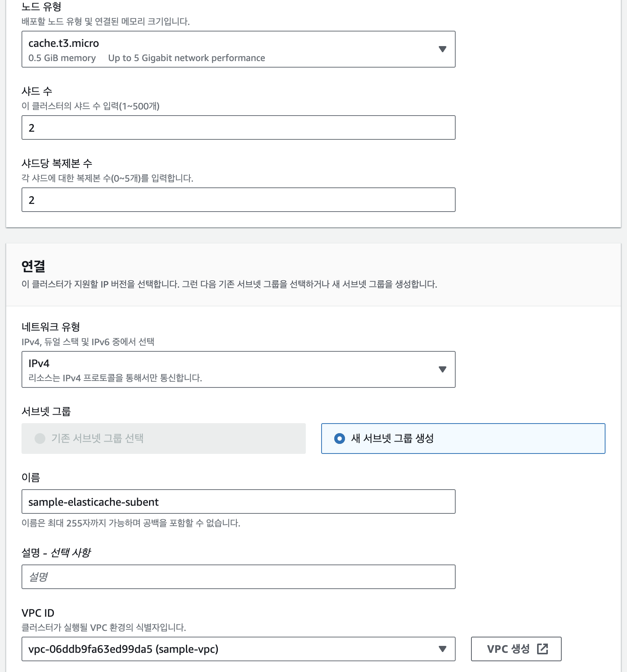Open the cache.t3.micro node type selector
The width and height of the screenshot is (627, 672).
[x=231, y=49]
